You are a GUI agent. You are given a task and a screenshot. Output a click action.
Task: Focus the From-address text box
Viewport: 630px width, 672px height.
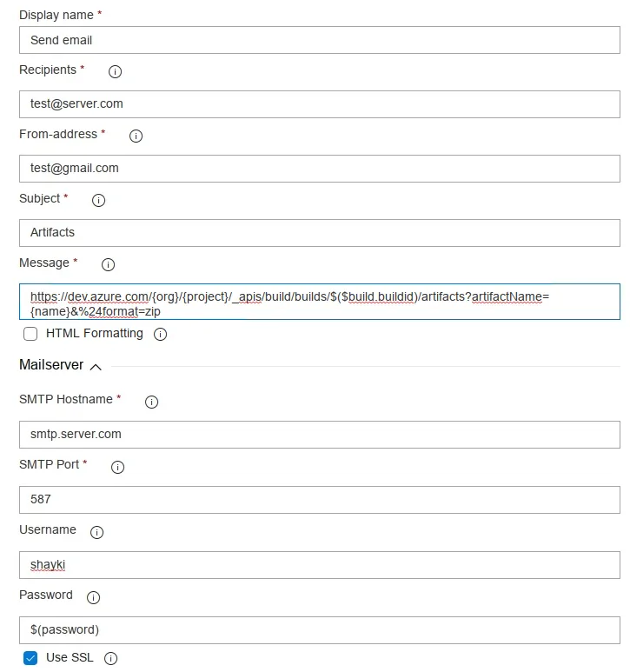coord(319,168)
